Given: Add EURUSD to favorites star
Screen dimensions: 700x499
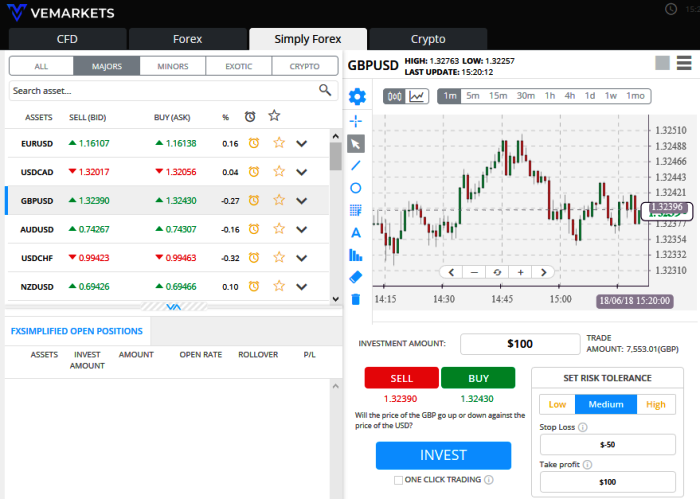Looking at the screenshot, I should (279, 143).
